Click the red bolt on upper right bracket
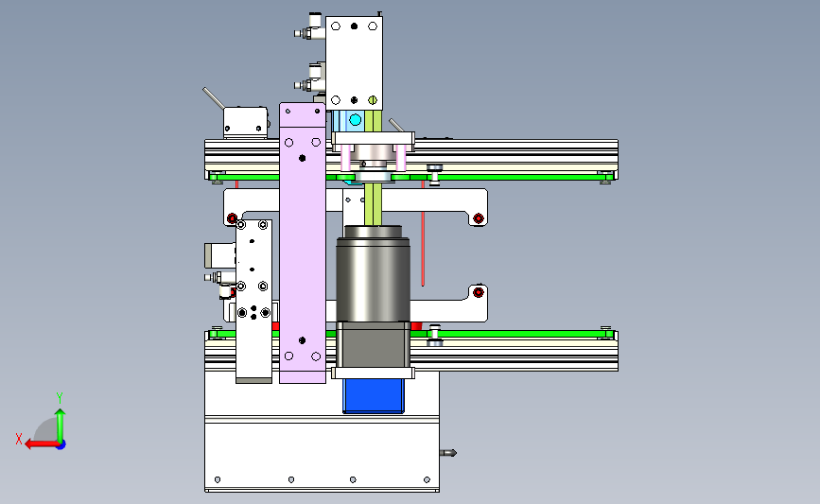This screenshot has height=504, width=820. point(478,218)
